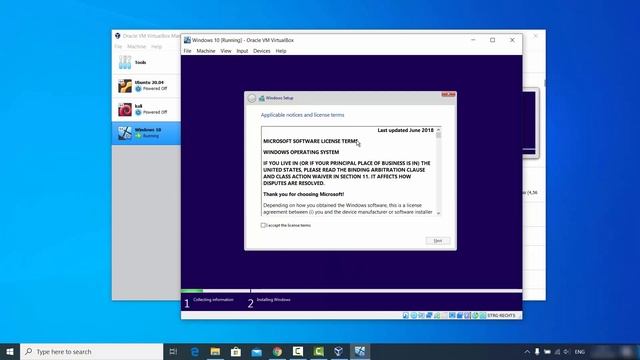The height and width of the screenshot is (360, 640).
Task: Click 'WINDOWS OPERATING SYSTEM' text
Action: [301, 152]
